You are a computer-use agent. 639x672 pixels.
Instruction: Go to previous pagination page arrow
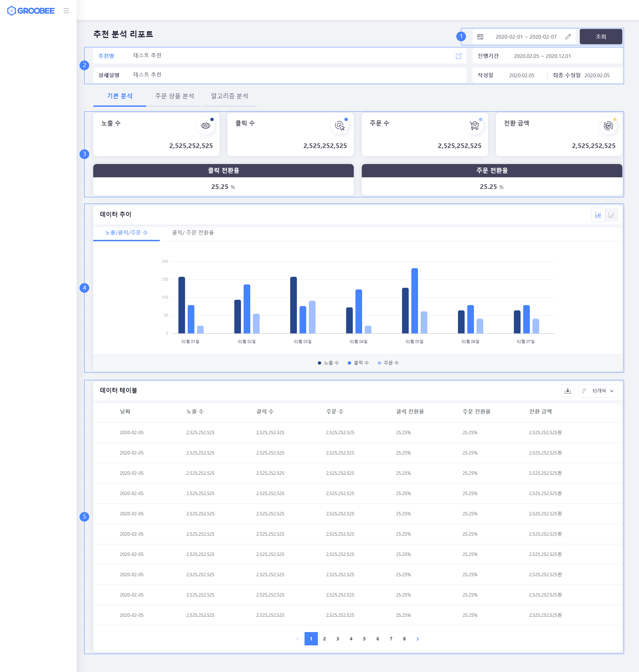298,639
